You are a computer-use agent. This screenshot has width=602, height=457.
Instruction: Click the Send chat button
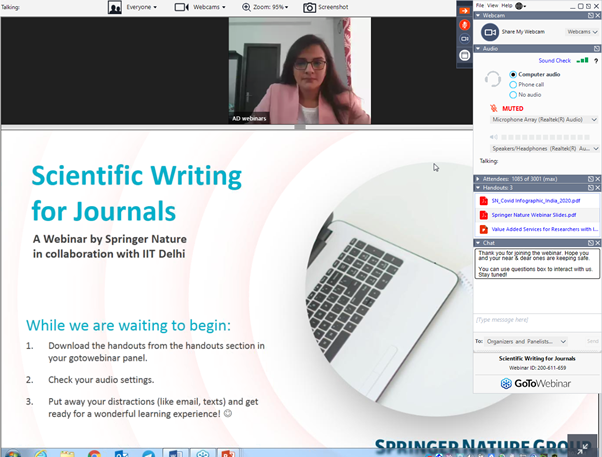tap(592, 341)
